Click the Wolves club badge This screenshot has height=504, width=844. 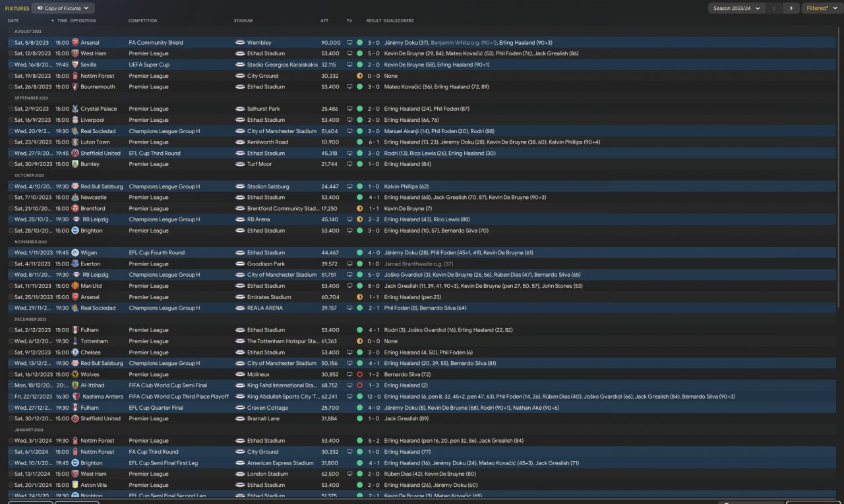[x=75, y=374]
